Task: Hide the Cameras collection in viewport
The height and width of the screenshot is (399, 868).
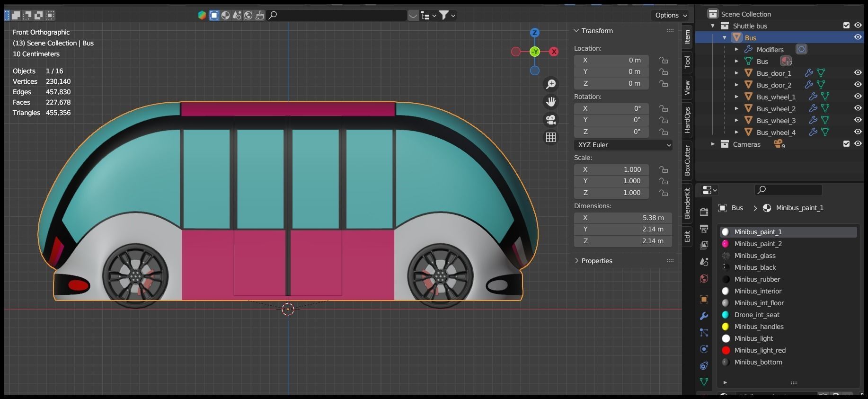Action: (858, 144)
